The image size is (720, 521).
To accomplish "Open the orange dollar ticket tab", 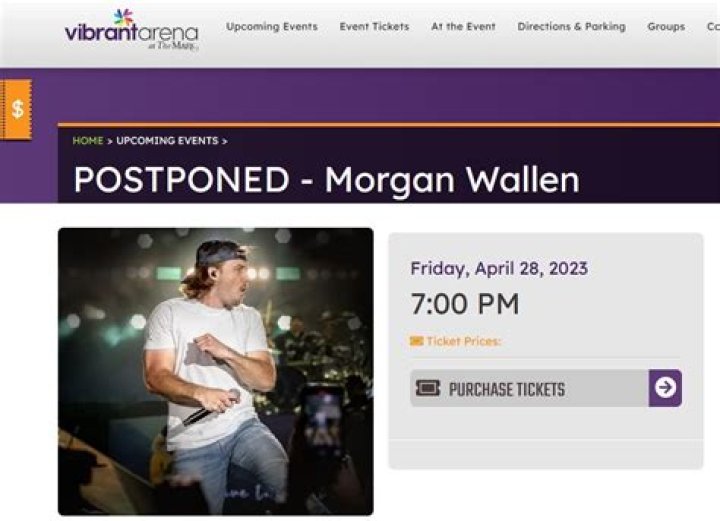I will [x=16, y=109].
